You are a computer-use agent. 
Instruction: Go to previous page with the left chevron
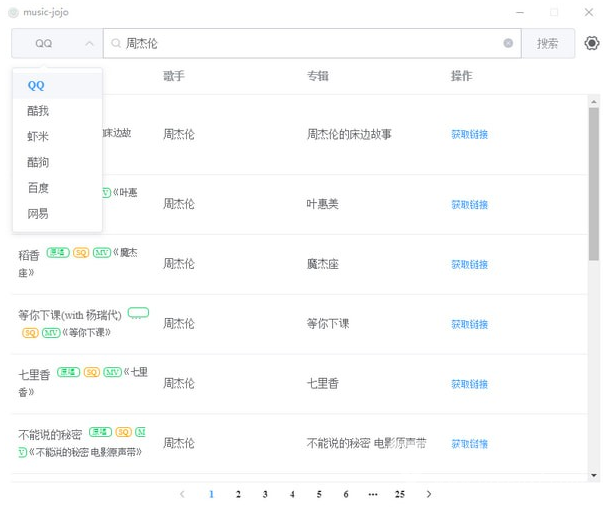point(182,494)
